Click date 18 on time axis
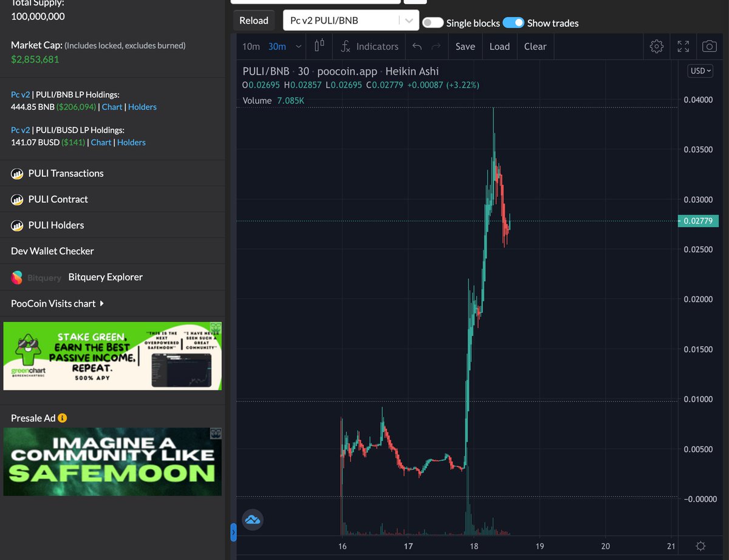Image resolution: width=729 pixels, height=560 pixels. tap(474, 546)
